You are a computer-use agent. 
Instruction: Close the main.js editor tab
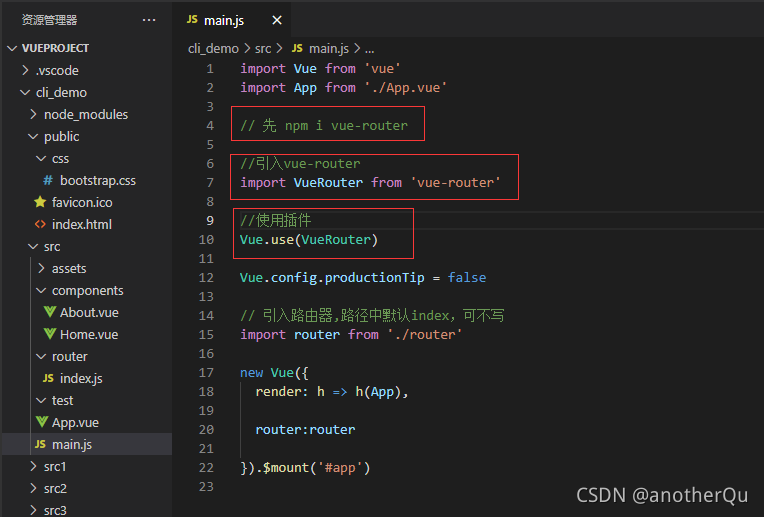click(x=277, y=20)
